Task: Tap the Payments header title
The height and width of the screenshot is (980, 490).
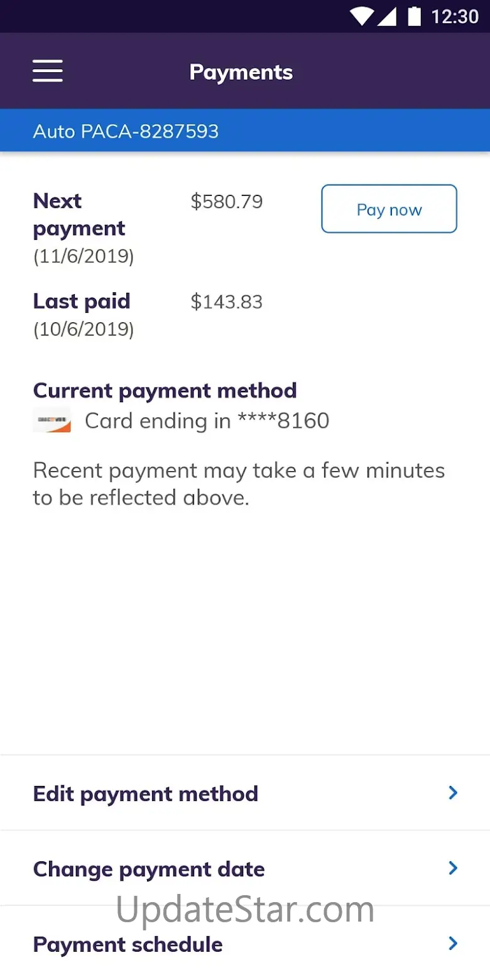Action: [241, 72]
